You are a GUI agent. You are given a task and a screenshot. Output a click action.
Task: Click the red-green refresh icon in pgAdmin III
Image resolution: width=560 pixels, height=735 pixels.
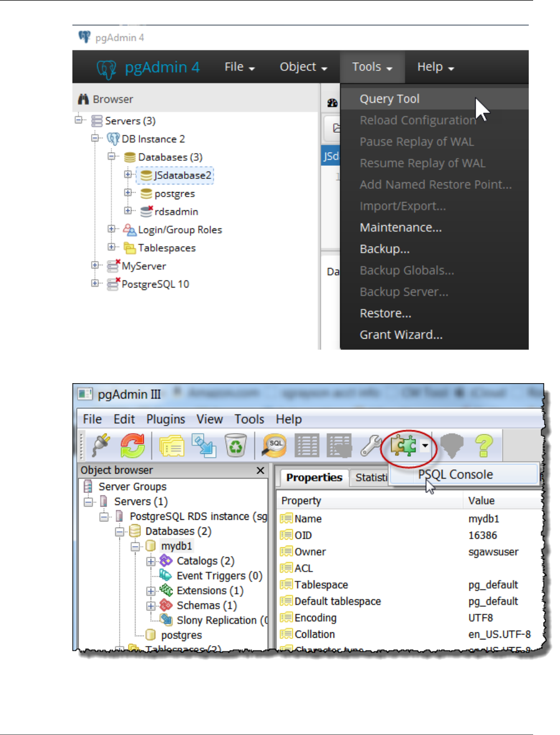tap(133, 445)
